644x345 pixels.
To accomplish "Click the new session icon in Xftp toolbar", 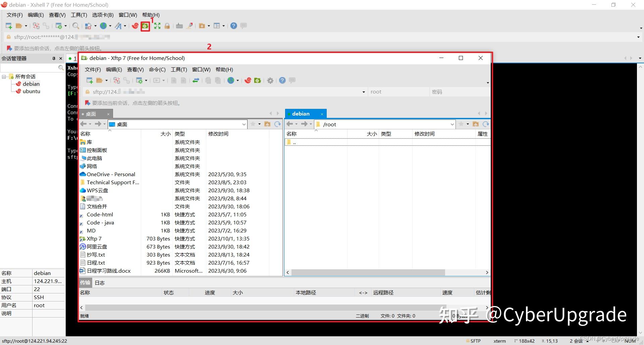I will [x=89, y=80].
